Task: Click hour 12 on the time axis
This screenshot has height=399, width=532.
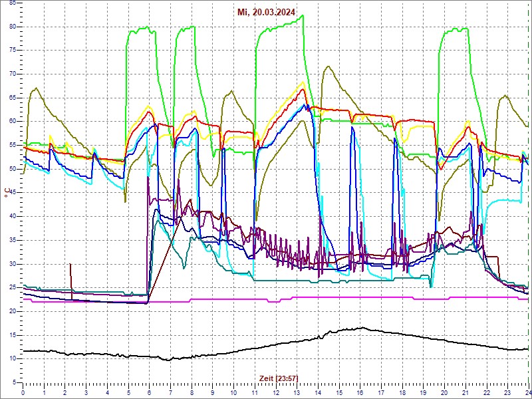Action: point(276,392)
